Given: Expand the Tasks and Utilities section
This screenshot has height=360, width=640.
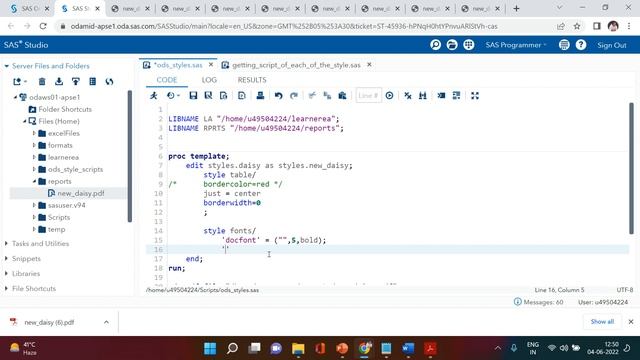Looking at the screenshot, I should 7,244.
